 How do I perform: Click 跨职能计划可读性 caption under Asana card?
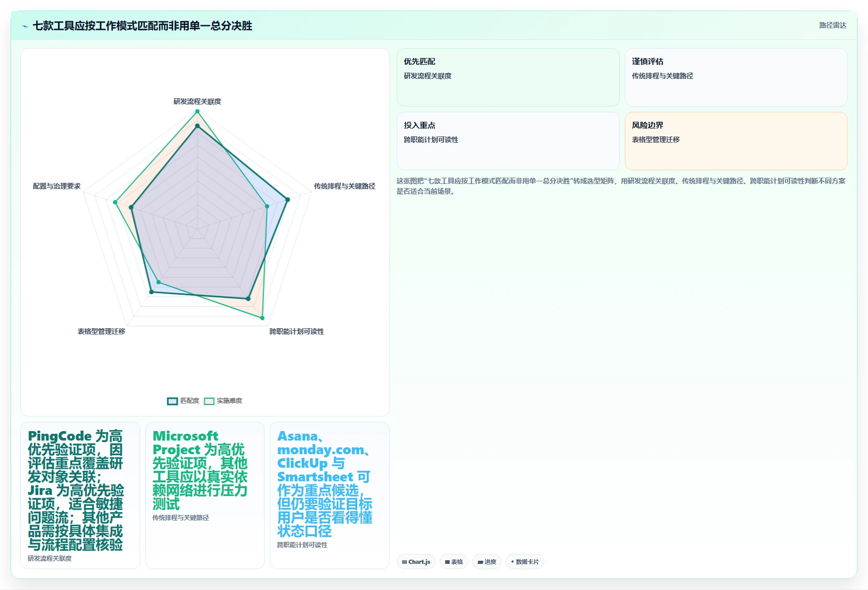[x=302, y=545]
